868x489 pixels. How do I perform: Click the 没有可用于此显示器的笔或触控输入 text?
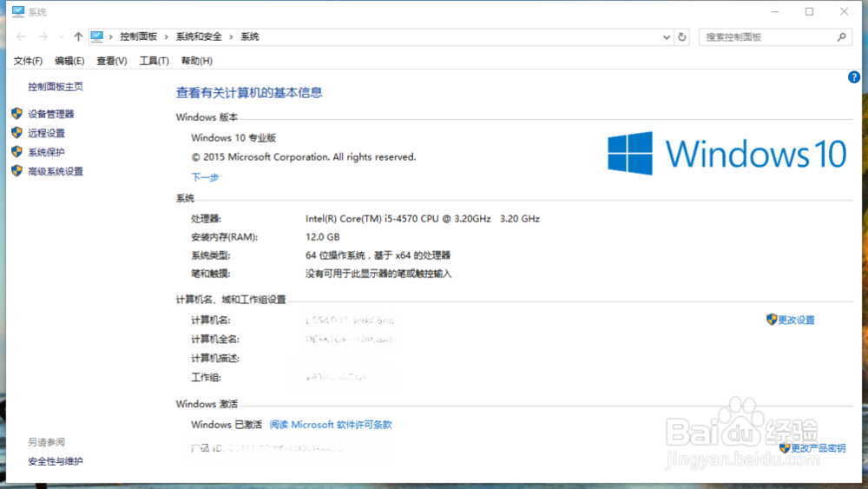tap(378, 274)
